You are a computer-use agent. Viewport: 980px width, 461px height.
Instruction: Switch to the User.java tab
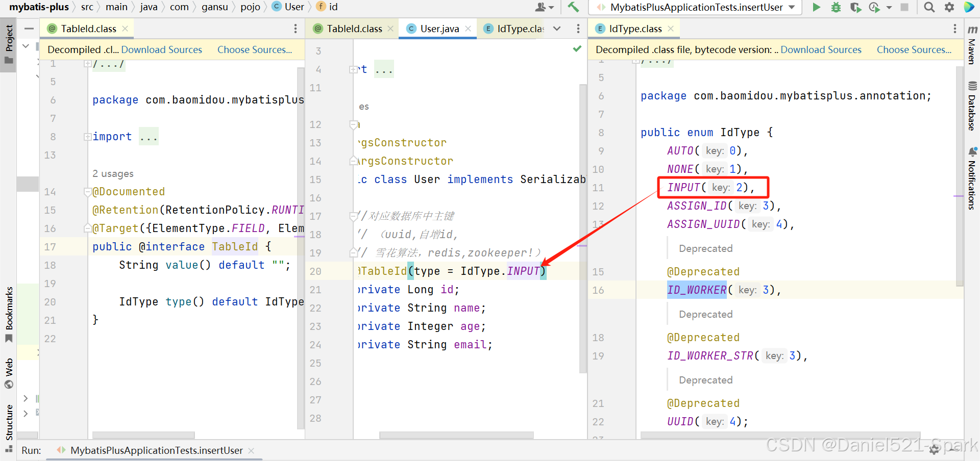point(438,29)
